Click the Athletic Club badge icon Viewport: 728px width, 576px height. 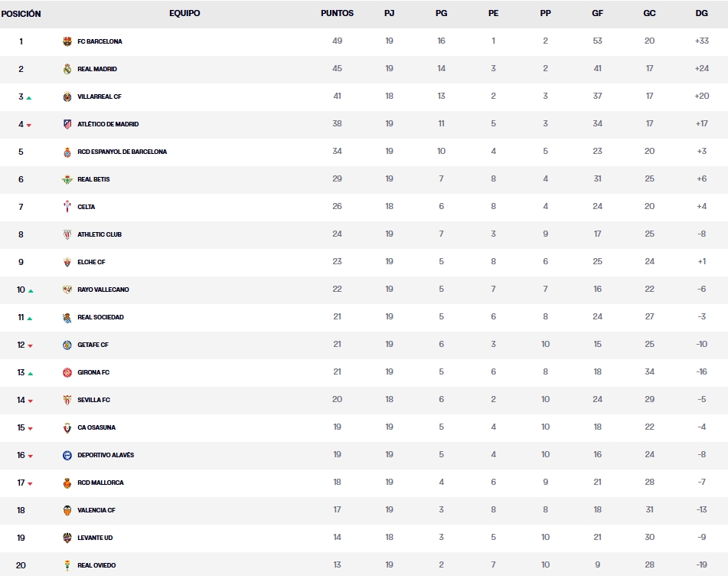pos(67,234)
